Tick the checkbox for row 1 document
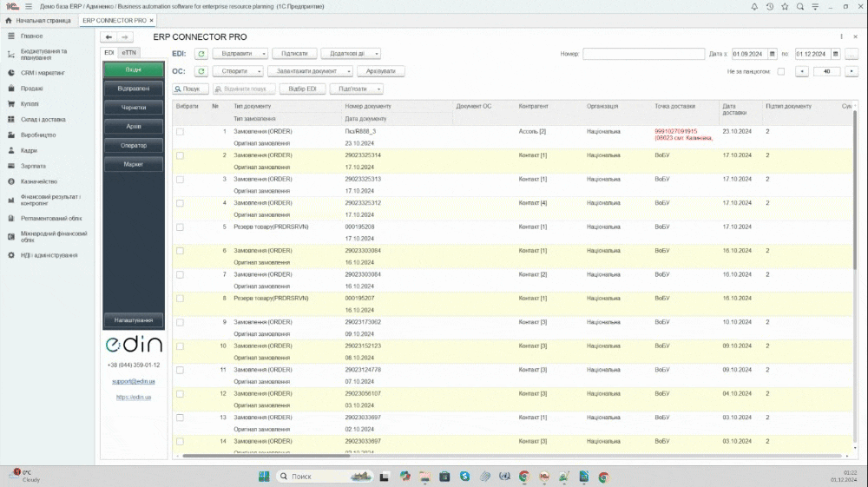 click(180, 132)
